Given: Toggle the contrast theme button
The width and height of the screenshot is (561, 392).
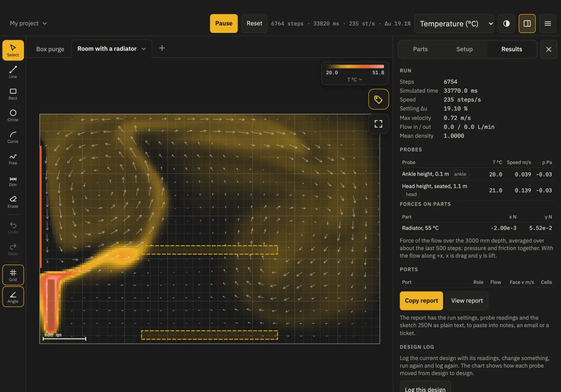Looking at the screenshot, I should pos(506,24).
